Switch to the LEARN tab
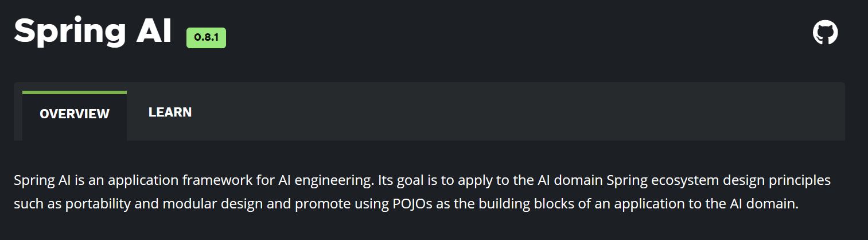 [170, 113]
